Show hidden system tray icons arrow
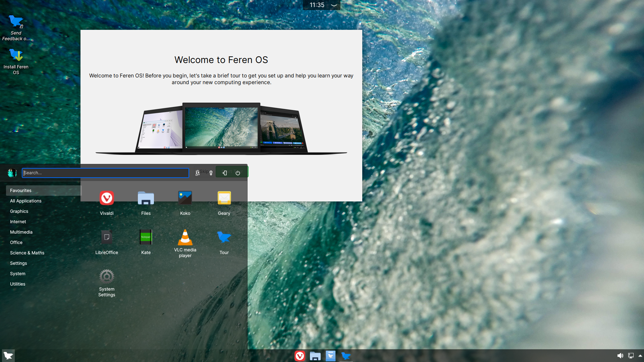644x362 pixels. (x=640, y=356)
